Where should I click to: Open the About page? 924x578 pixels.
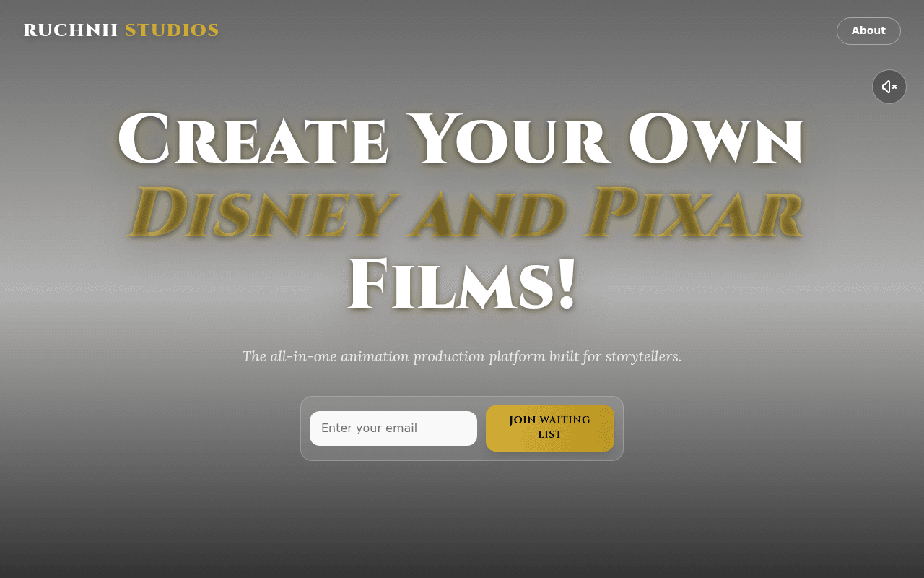(868, 31)
